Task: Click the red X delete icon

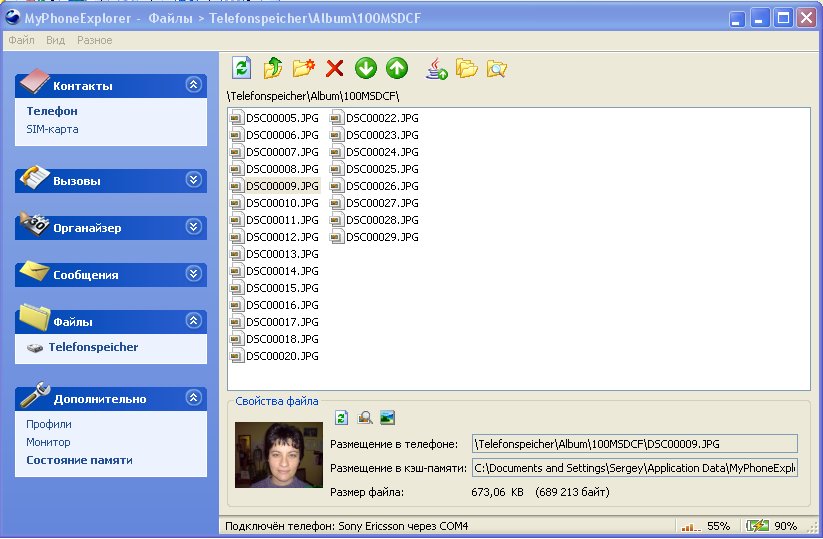Action: click(334, 68)
